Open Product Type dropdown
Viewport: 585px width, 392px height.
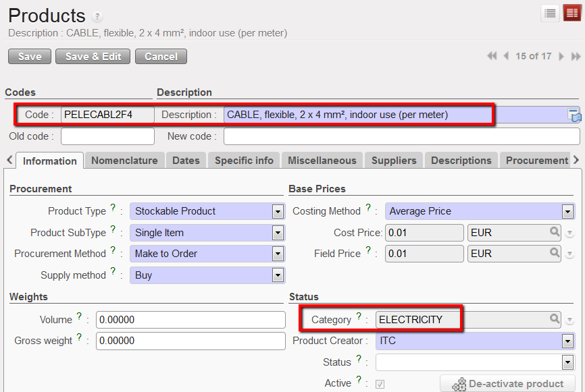pos(278,211)
